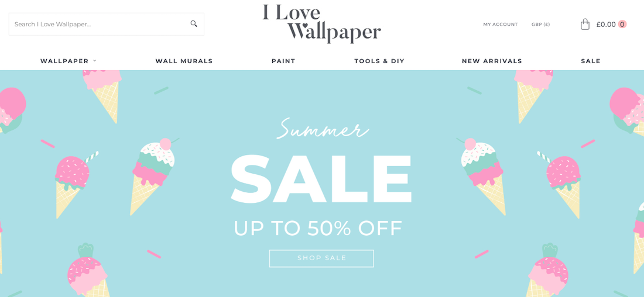Click the Up To 50% Off banner text

[x=318, y=229]
